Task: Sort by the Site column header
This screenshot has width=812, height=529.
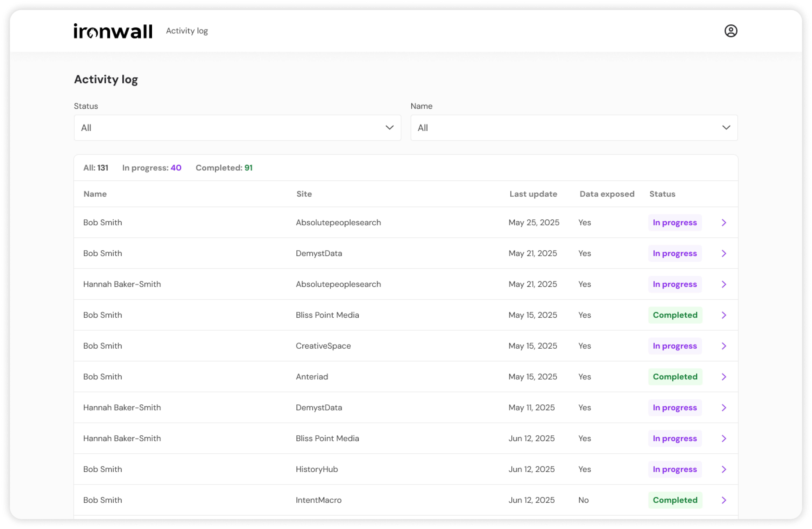Action: point(304,194)
